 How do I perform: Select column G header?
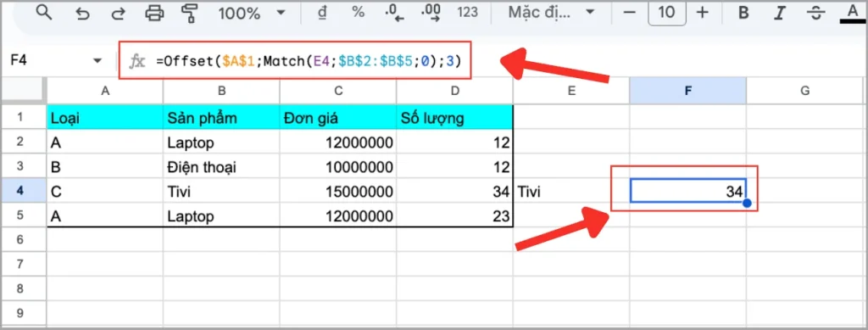point(805,91)
